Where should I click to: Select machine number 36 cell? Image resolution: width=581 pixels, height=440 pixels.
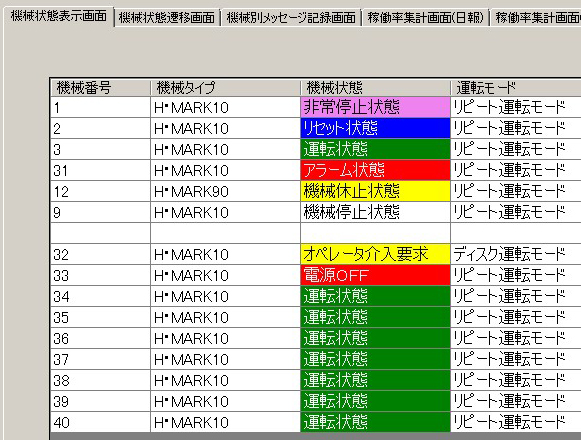point(100,338)
